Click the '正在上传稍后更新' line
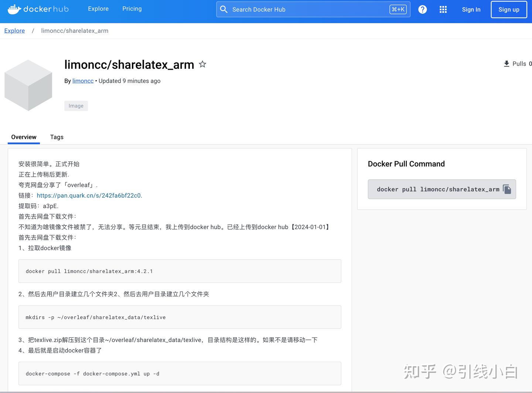 [44, 175]
